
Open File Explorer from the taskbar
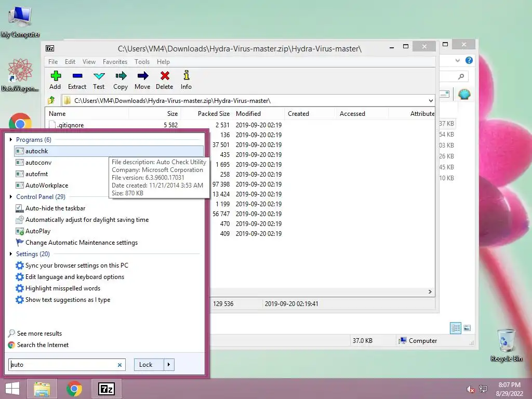coord(42,389)
